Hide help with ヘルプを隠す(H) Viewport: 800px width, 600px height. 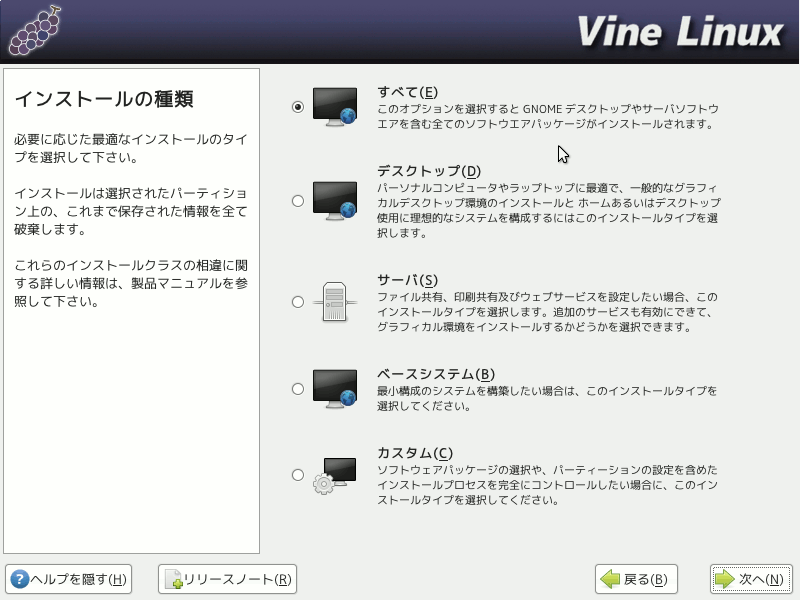[x=68, y=579]
